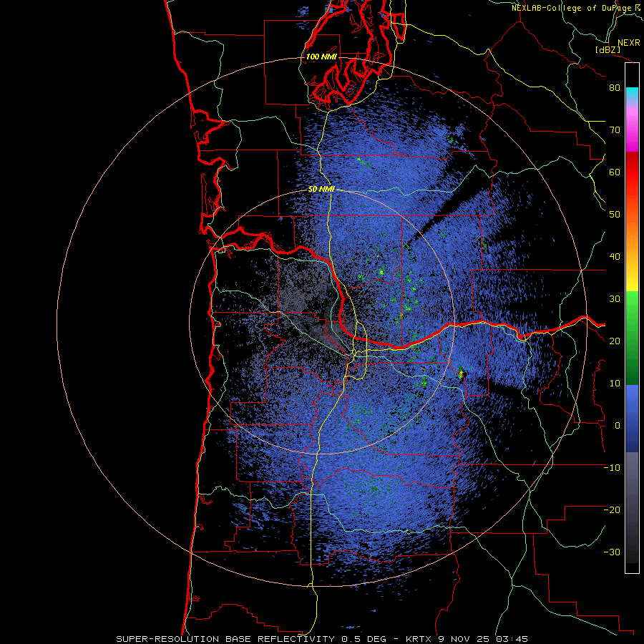Click the 9 NOV 25 date in caption
Image resolution: width=644 pixels, height=644 pixels.
click(x=464, y=639)
